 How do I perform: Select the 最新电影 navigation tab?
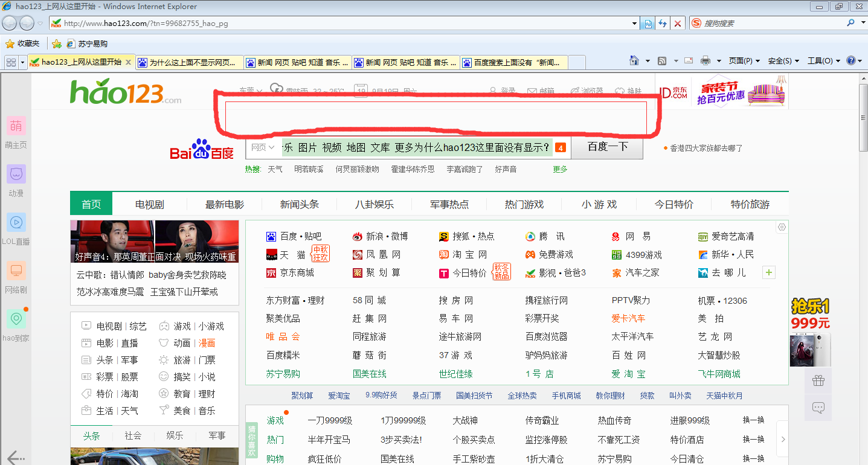225,204
